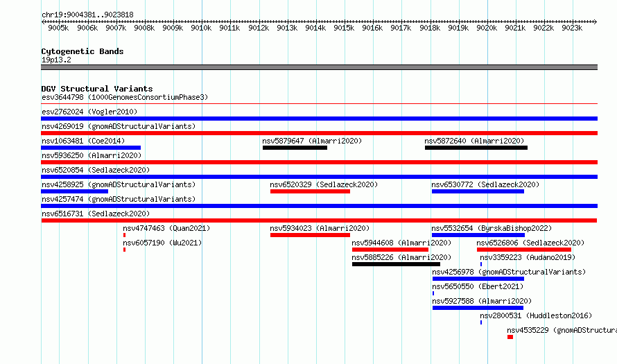Click the nsv5650550 (Ebert2021) label text
The height and width of the screenshot is (364, 617).
click(478, 286)
